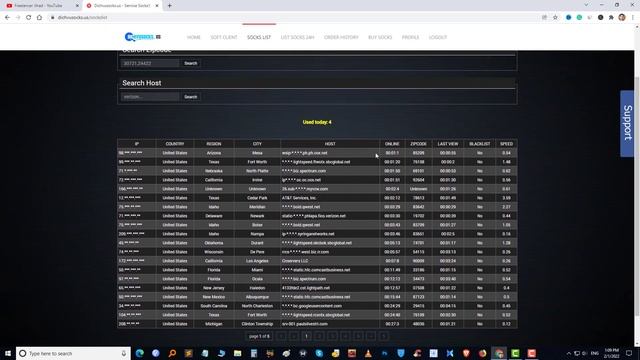Open the SOCKS LIST menu item
640x360 pixels.
click(259, 37)
